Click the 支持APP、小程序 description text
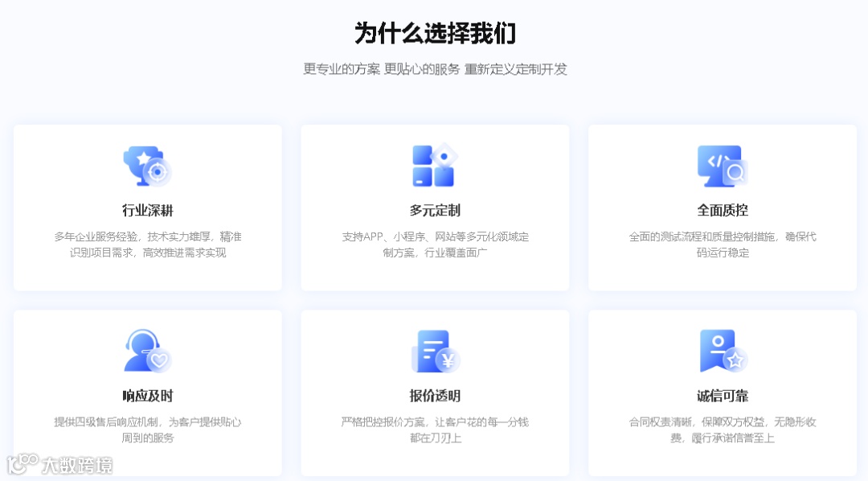This screenshot has height=481, width=868. point(434,245)
